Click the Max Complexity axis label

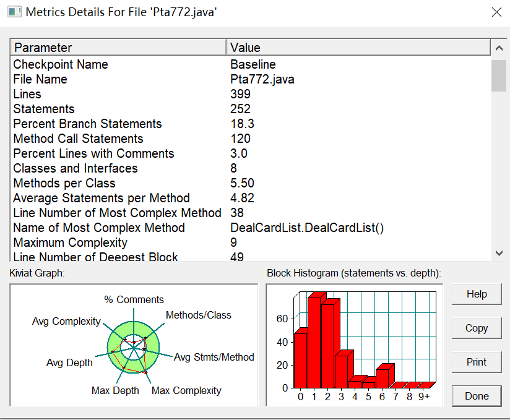pos(186,390)
